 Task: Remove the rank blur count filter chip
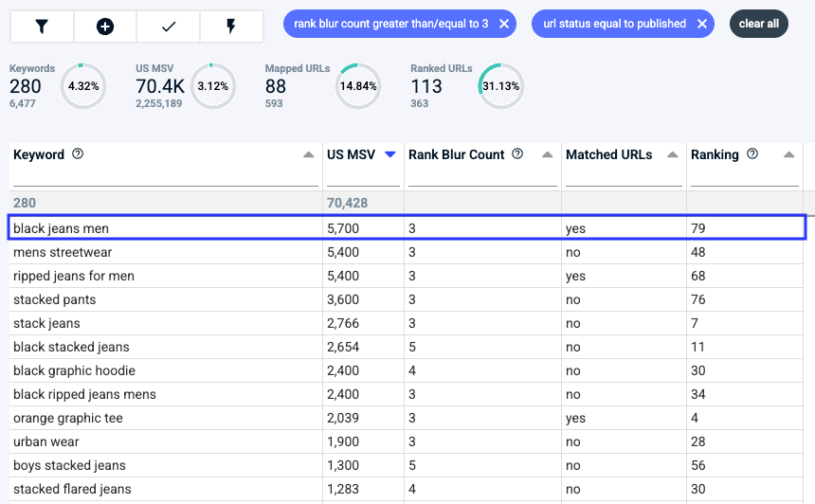pos(504,24)
